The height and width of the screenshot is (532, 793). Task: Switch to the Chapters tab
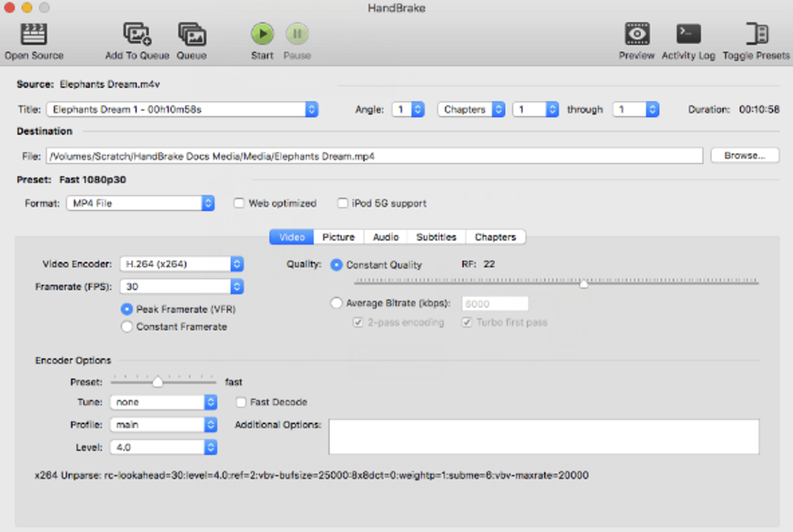pyautogui.click(x=495, y=237)
